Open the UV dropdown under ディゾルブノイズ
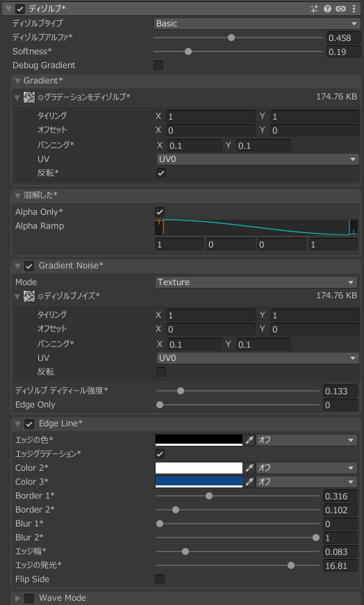The width and height of the screenshot is (364, 605). tap(258, 358)
